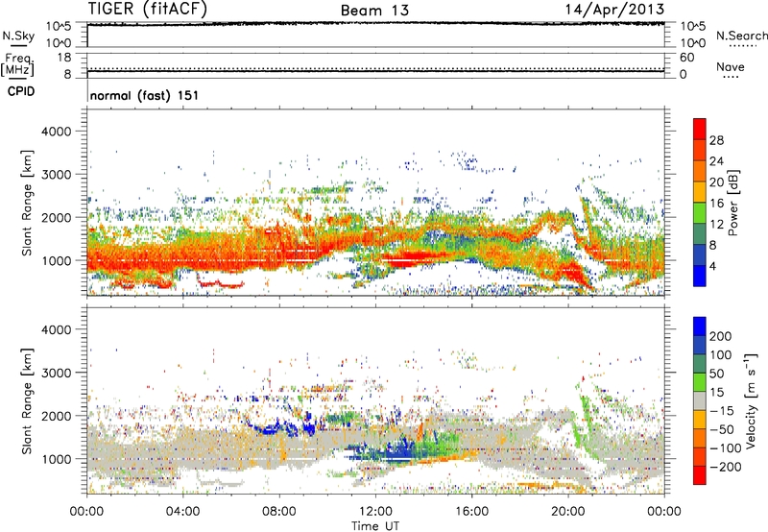Pick the red bottom segment of Velocity colorbar
This screenshot has height=532, width=768.
pos(700,475)
